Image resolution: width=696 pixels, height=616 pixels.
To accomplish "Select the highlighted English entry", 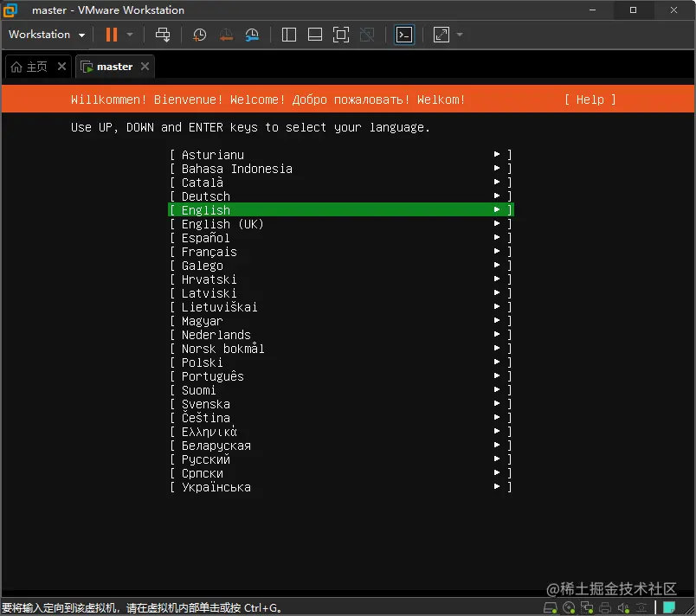I will click(341, 209).
